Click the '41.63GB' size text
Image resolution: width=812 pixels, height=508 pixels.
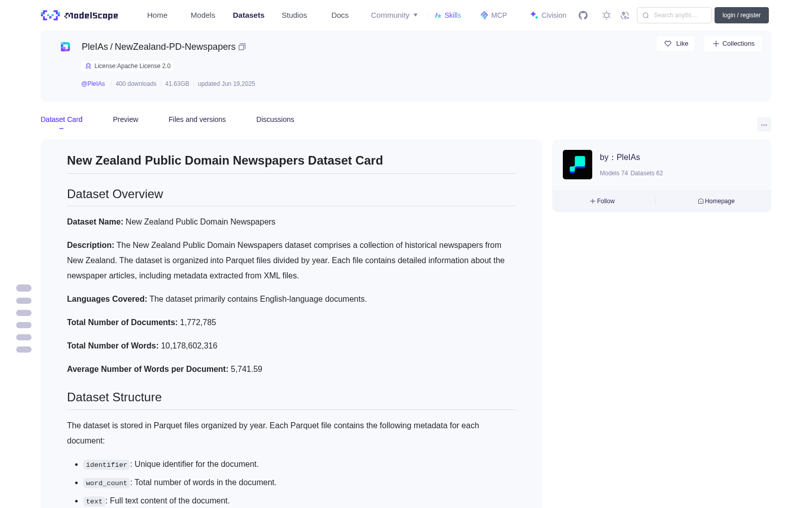click(177, 84)
